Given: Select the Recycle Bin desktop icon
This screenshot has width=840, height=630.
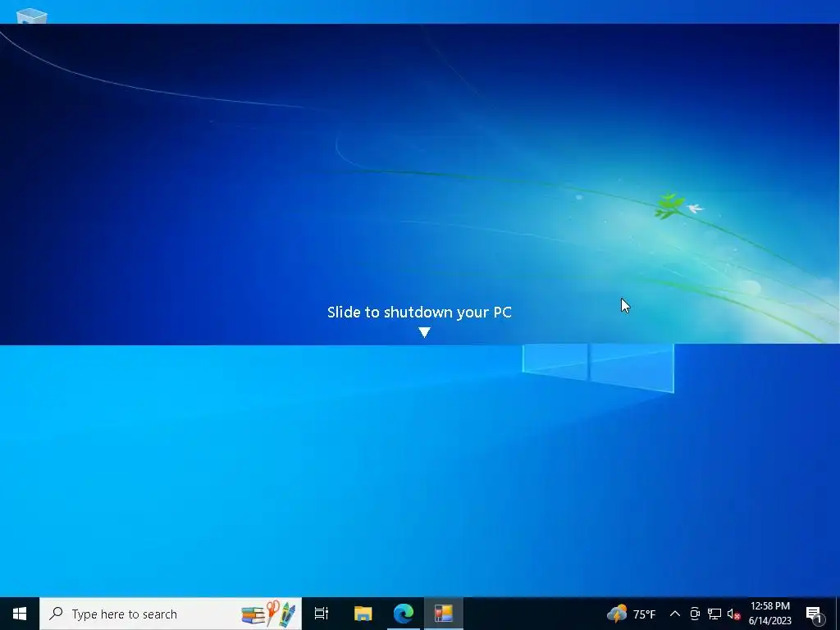Looking at the screenshot, I should tap(32, 16).
